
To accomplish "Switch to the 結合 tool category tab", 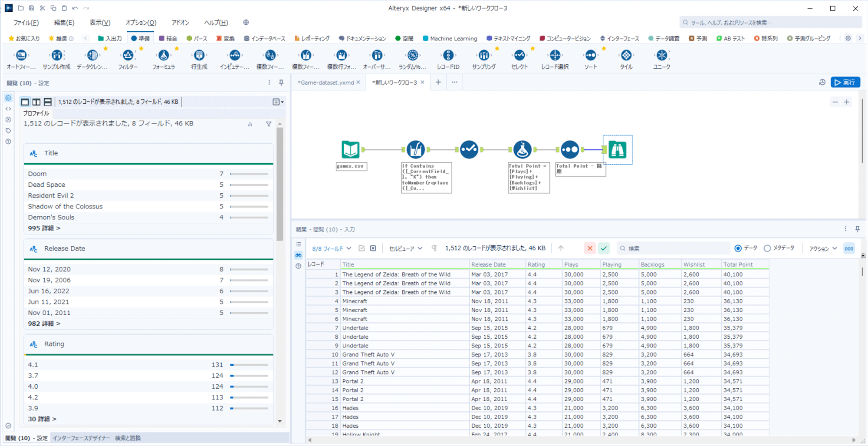I will pyautogui.click(x=168, y=38).
